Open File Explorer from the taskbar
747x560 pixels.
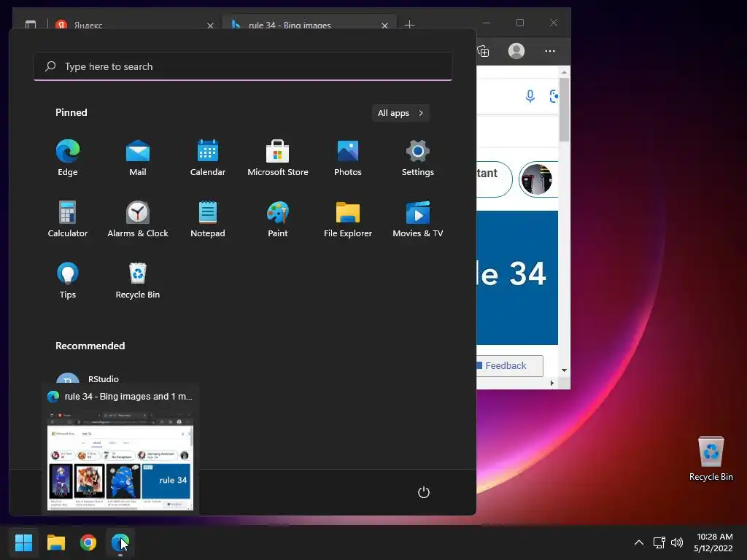[55, 542]
